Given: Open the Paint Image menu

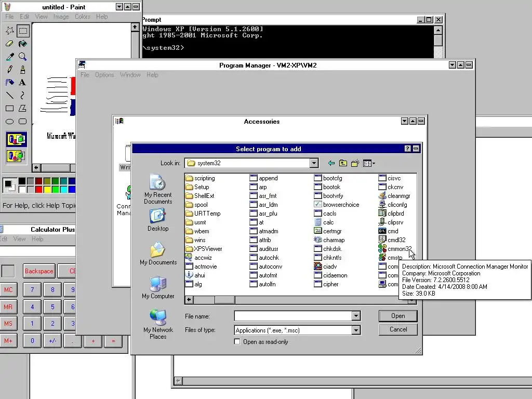Looking at the screenshot, I should point(61,16).
